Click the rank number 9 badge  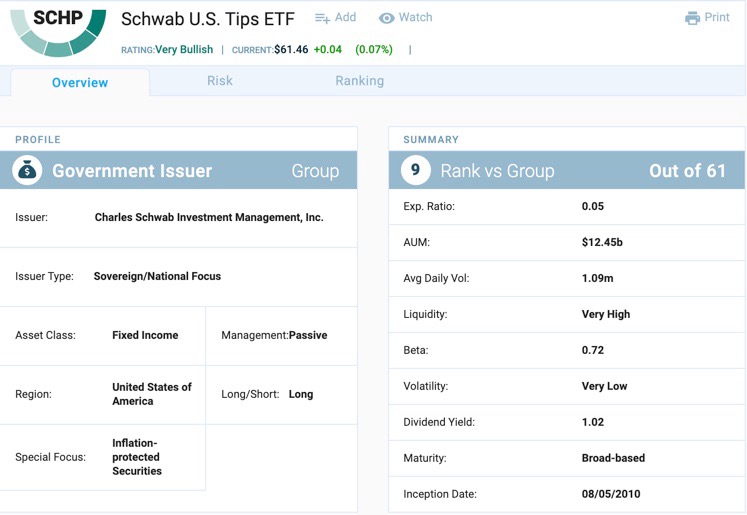click(x=415, y=171)
